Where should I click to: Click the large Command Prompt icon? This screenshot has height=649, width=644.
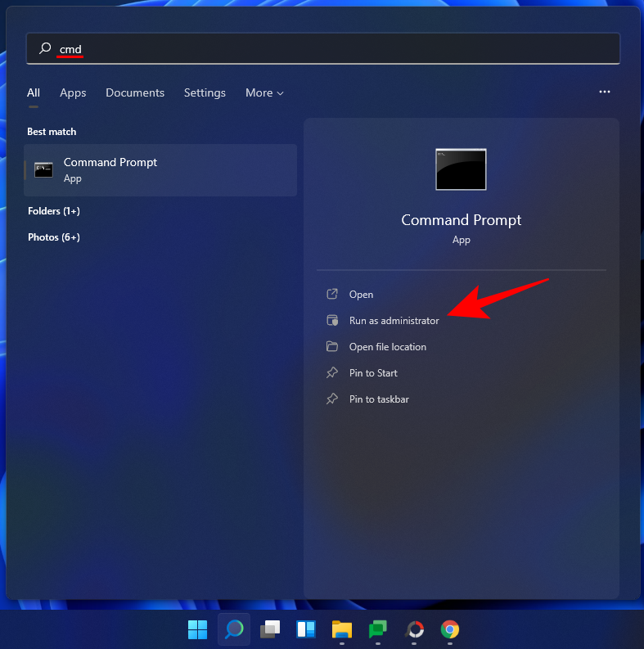tap(461, 169)
